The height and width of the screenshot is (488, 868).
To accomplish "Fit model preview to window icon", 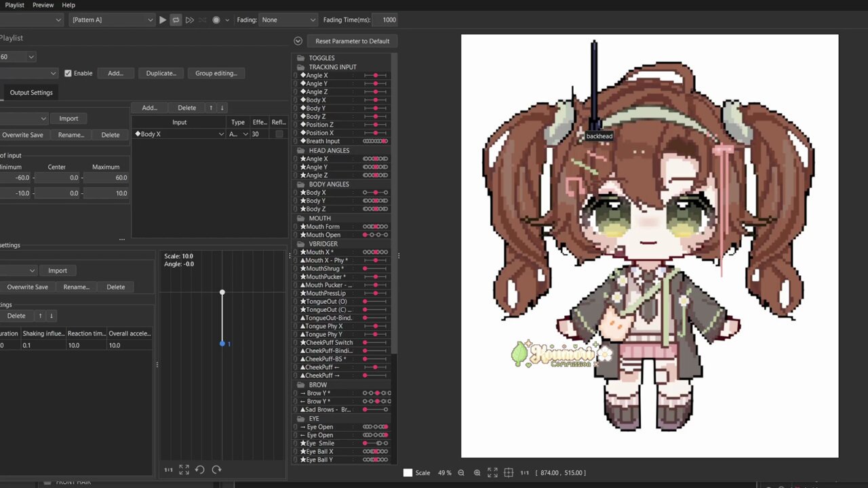I will click(492, 472).
